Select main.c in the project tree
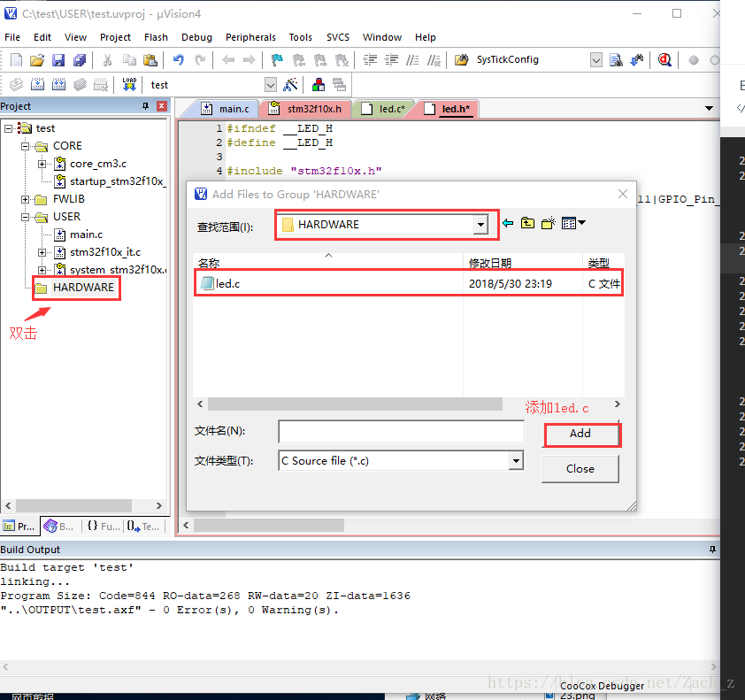Viewport: 745px width, 700px height. click(86, 235)
